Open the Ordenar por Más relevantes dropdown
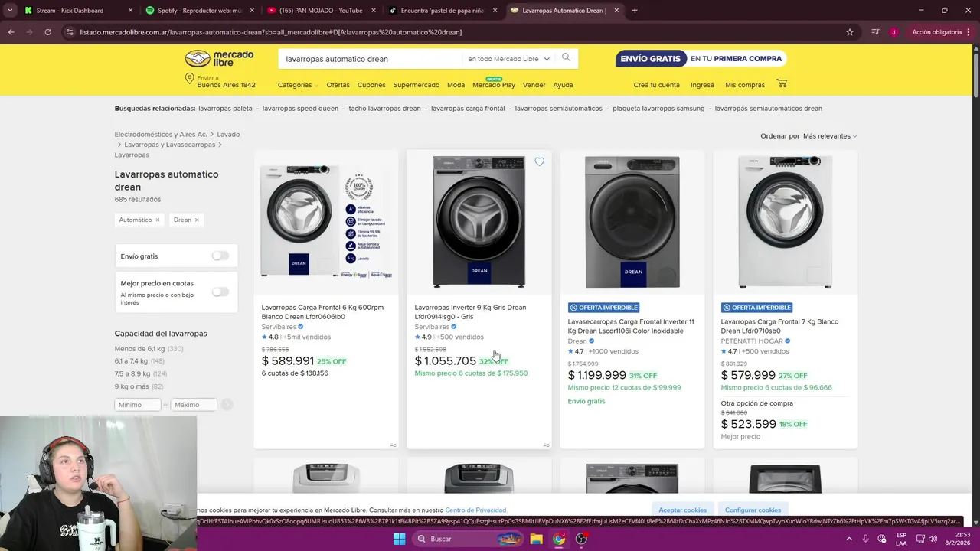 (x=830, y=136)
